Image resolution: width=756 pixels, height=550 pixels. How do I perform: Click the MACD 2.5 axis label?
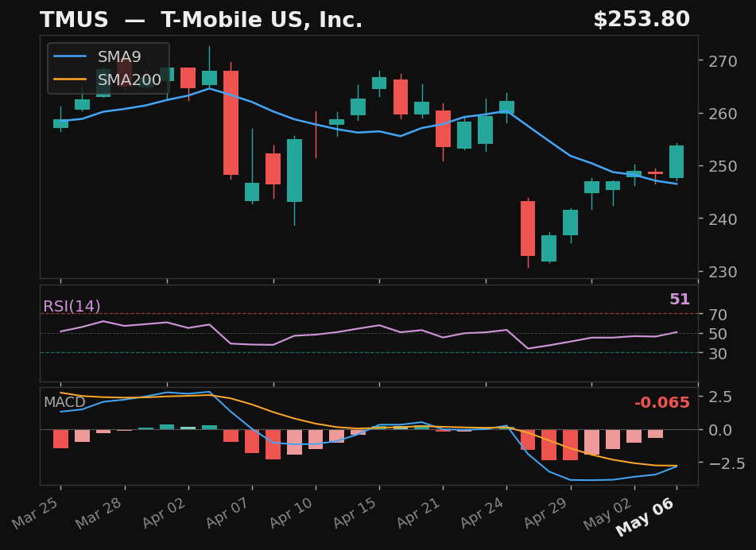(x=720, y=397)
